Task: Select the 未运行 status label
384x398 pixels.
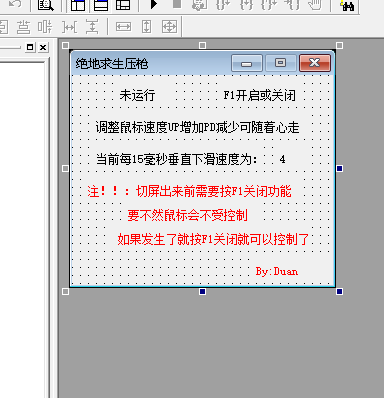Action: (137, 95)
